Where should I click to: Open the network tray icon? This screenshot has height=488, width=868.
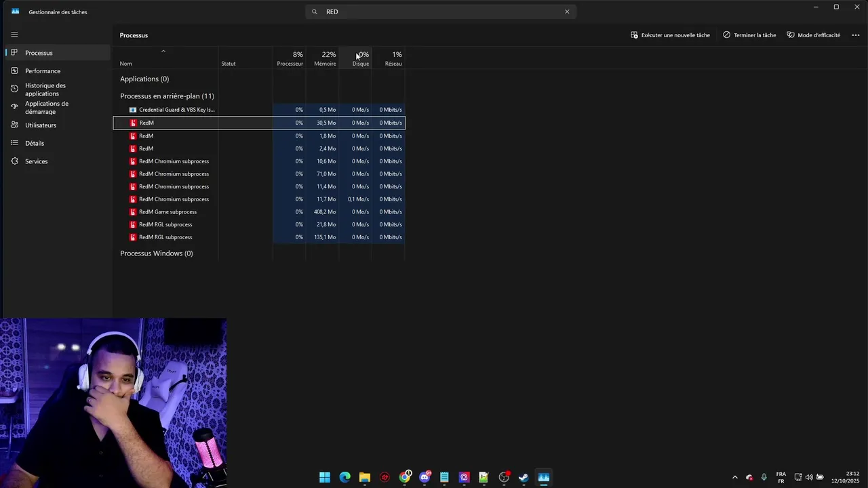coord(798,477)
